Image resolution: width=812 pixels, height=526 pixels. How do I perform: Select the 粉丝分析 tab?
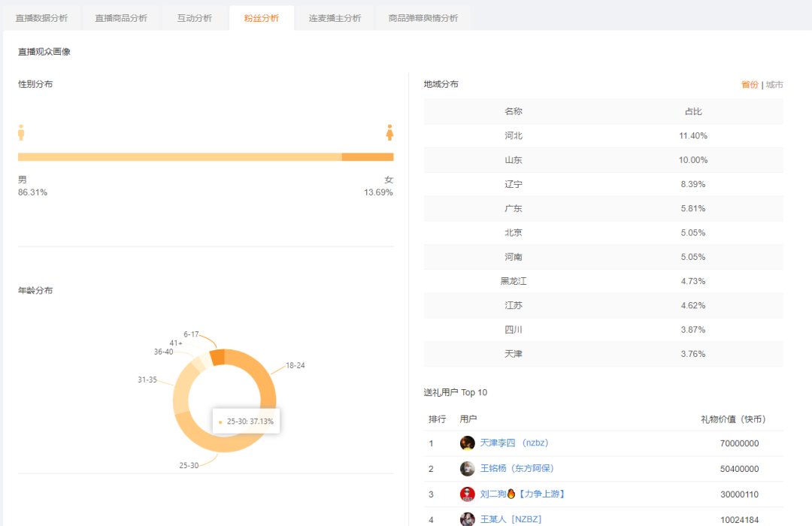tap(262, 18)
